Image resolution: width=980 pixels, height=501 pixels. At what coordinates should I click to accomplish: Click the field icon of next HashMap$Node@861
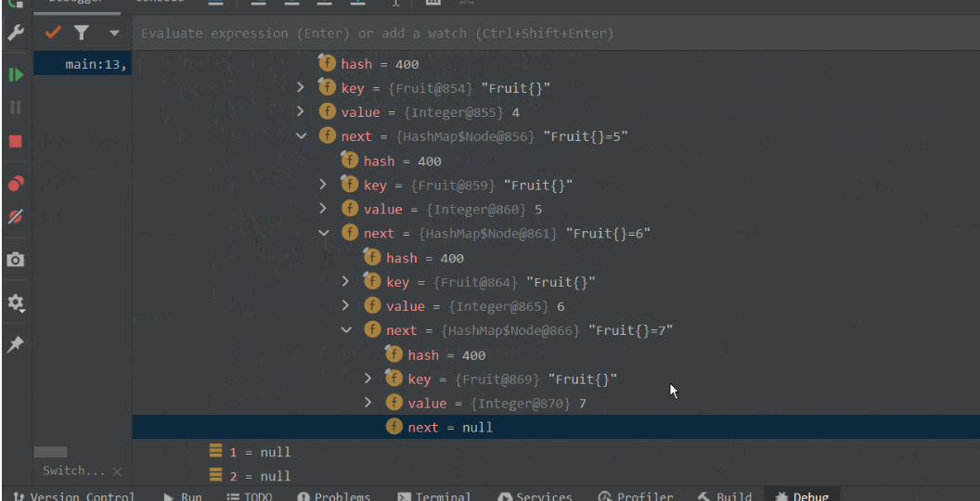350,233
